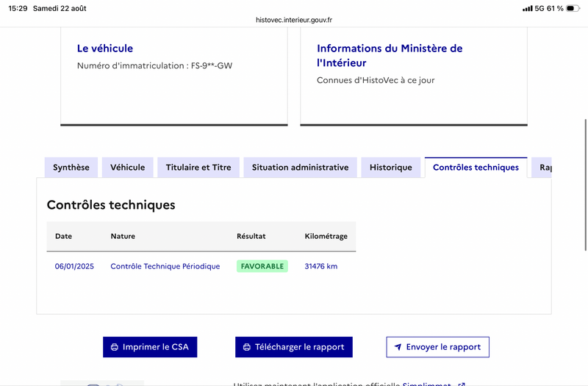Image resolution: width=588 pixels, height=386 pixels.
Task: Click the Imprimer le CSA button
Action: click(x=150, y=347)
